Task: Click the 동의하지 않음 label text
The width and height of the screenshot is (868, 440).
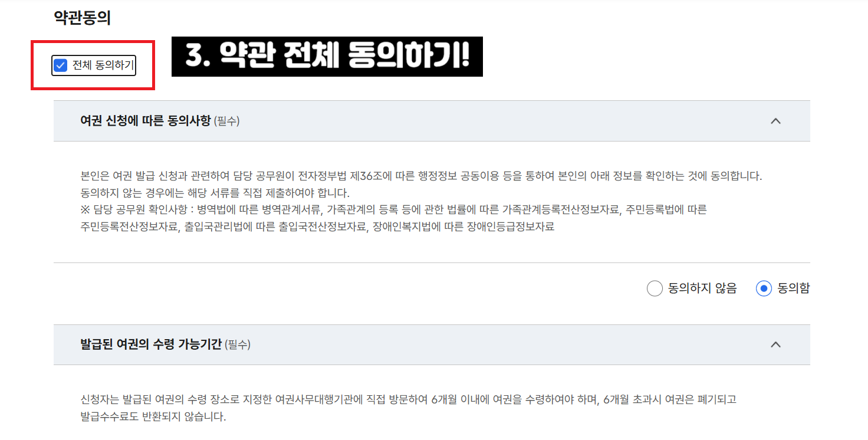Action: coord(702,288)
